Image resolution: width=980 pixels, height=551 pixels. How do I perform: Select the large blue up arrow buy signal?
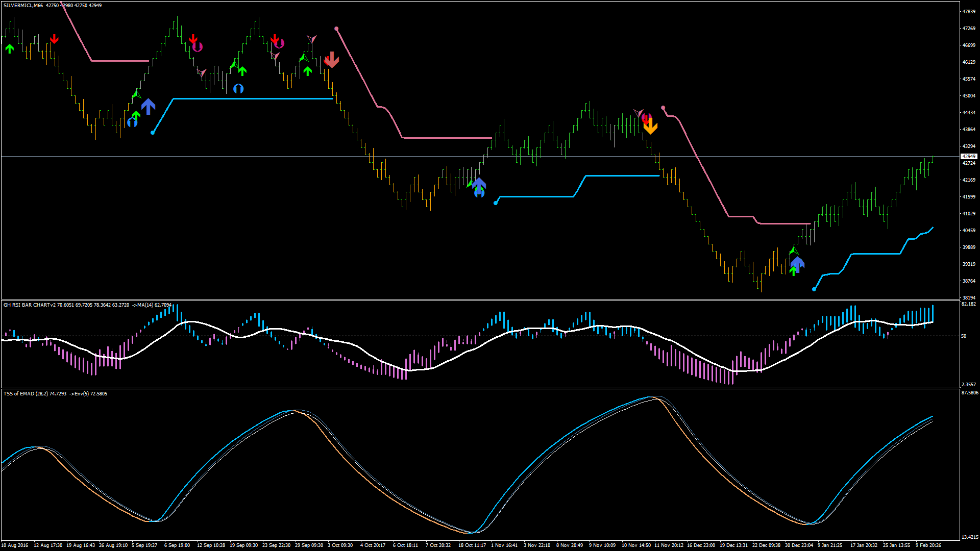click(x=148, y=106)
